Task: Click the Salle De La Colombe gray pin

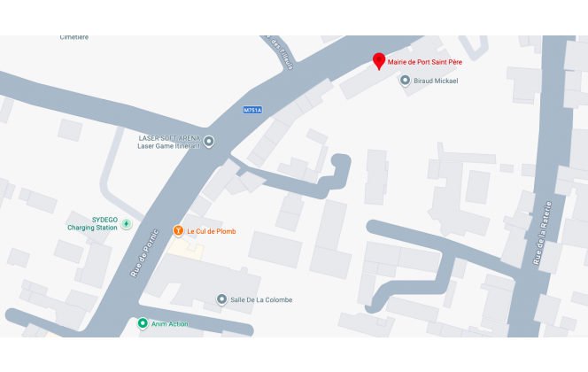Action: click(221, 299)
